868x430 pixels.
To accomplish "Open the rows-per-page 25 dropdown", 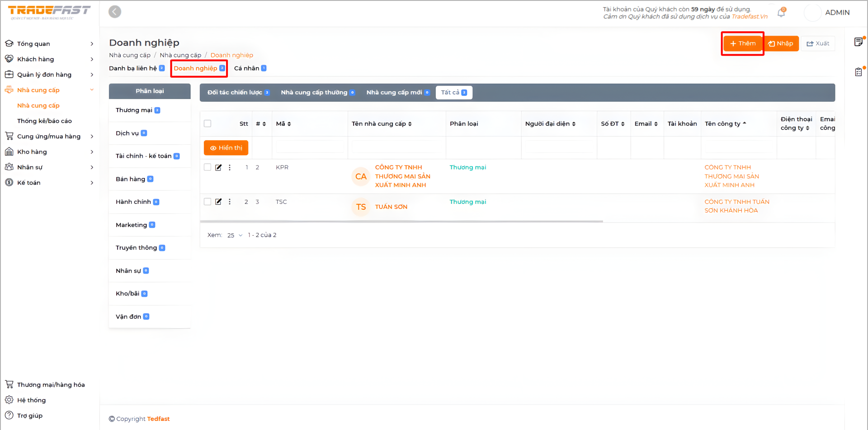I will click(235, 236).
